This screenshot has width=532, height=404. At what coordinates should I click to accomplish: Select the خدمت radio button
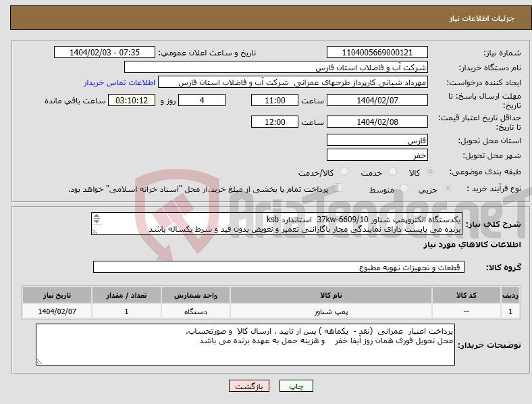(392, 172)
